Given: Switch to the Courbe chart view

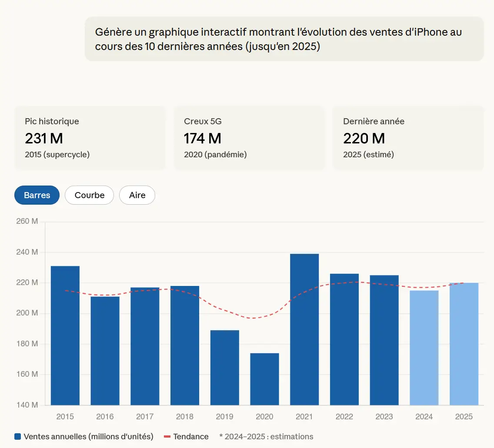Looking at the screenshot, I should (x=89, y=195).
